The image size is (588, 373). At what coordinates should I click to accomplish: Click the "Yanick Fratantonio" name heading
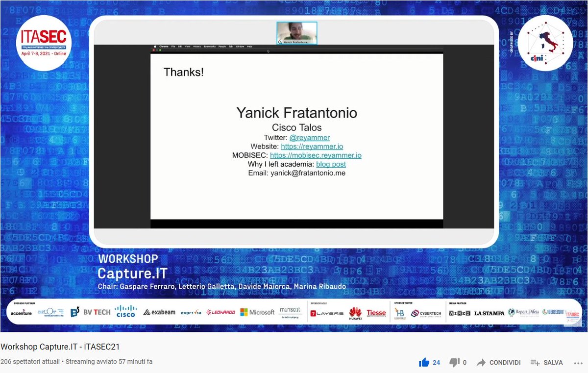click(x=297, y=113)
